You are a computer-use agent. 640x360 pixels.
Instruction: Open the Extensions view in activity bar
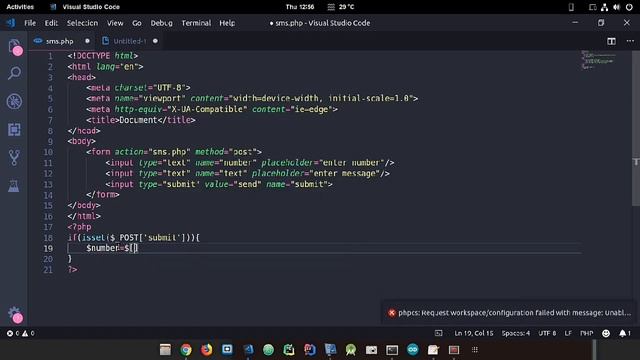pos(14,130)
